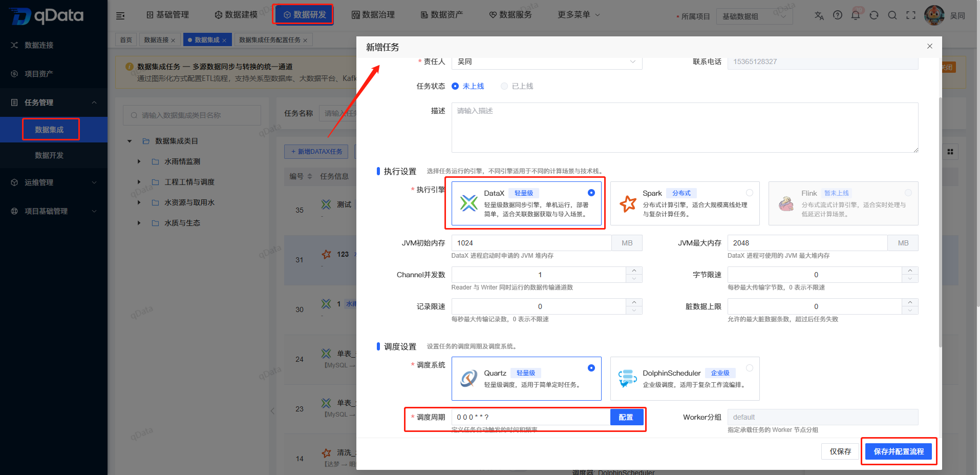
Task: Open the 数据服务 top menu
Action: (510, 15)
